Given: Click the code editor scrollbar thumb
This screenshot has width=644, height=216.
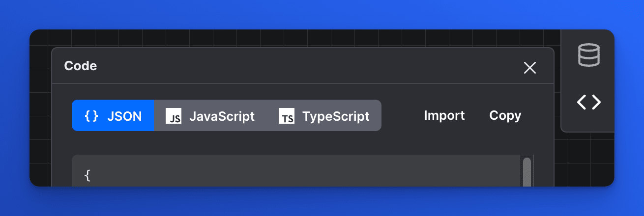Looking at the screenshot, I should pyautogui.click(x=527, y=172).
